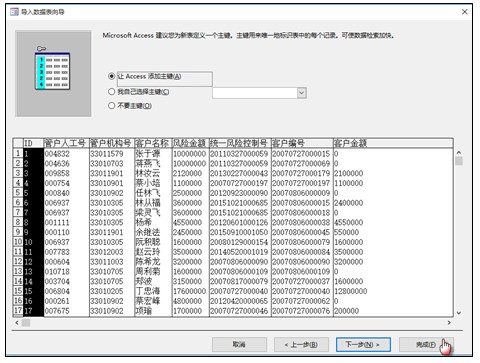Click the 客户机构号 column header
The width and height of the screenshot is (480, 363).
(x=112, y=143)
